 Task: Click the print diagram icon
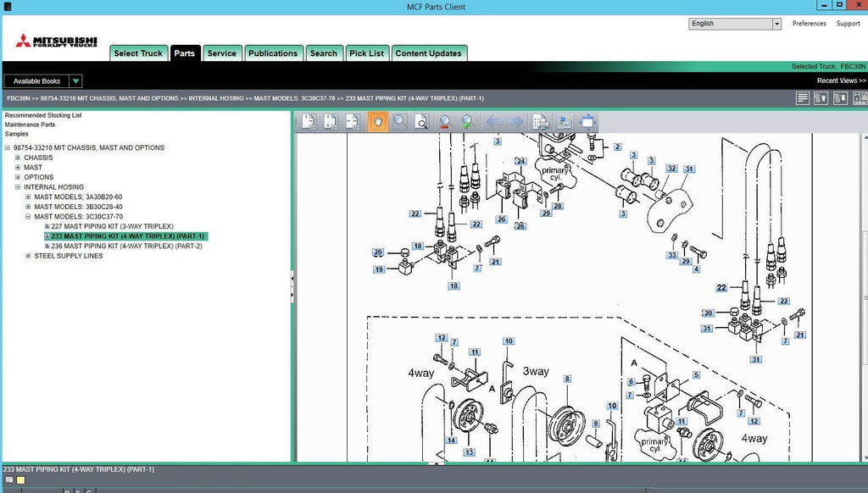[540, 122]
